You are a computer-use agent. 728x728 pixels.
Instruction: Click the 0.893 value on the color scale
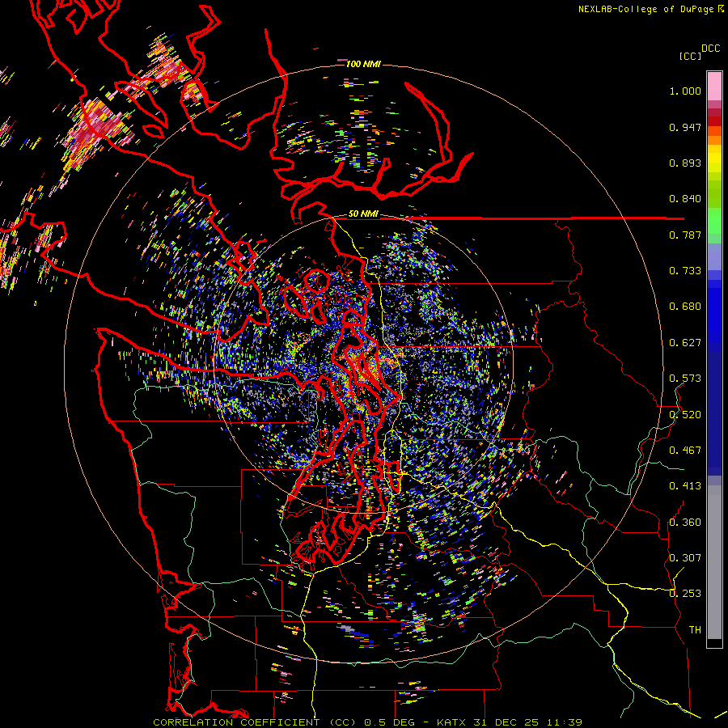click(x=685, y=163)
